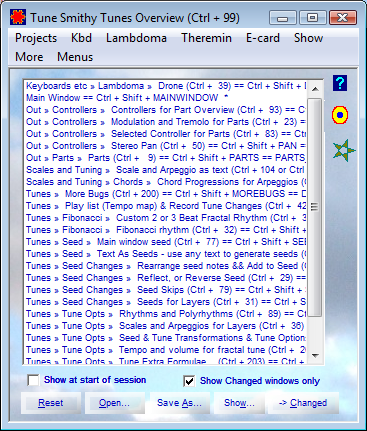Click the blue question mark help icon
Viewport: 367px width, 431px height.
340,83
